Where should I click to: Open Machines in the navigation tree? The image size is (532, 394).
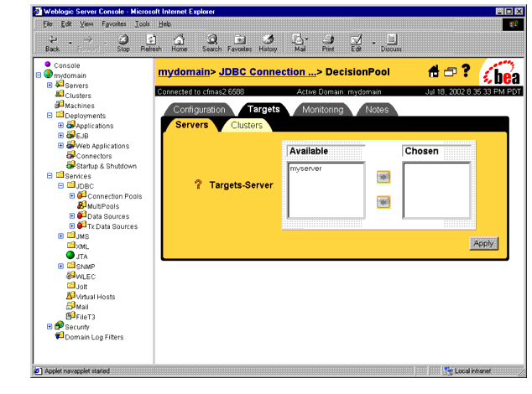80,106
